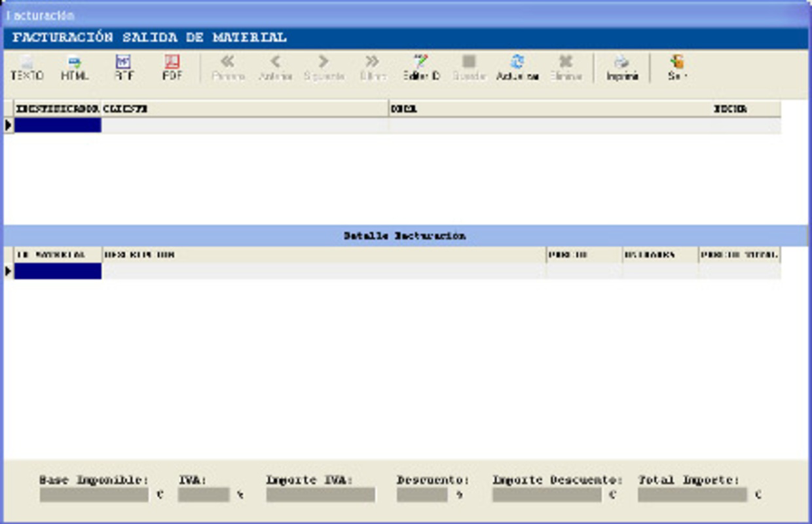Click the Editar toolbar icon
This screenshot has height=524, width=812.
pyautogui.click(x=421, y=68)
